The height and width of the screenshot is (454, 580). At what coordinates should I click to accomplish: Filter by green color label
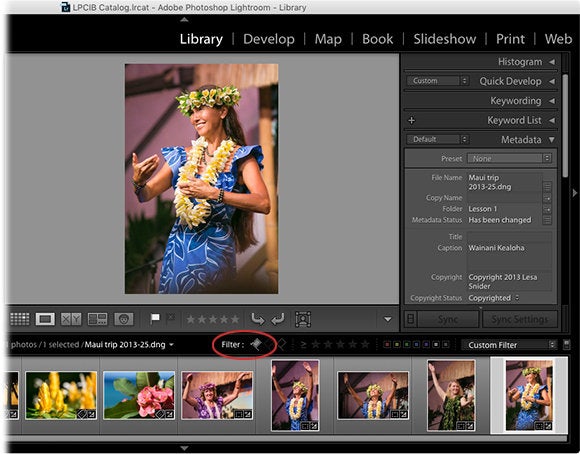coord(407,344)
